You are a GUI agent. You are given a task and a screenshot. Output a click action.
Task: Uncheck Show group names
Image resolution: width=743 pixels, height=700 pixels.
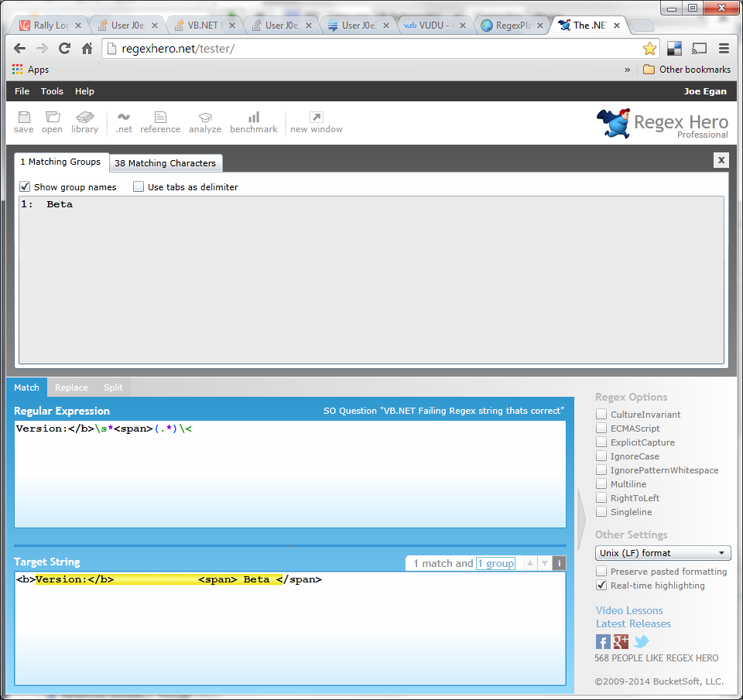[x=26, y=186]
